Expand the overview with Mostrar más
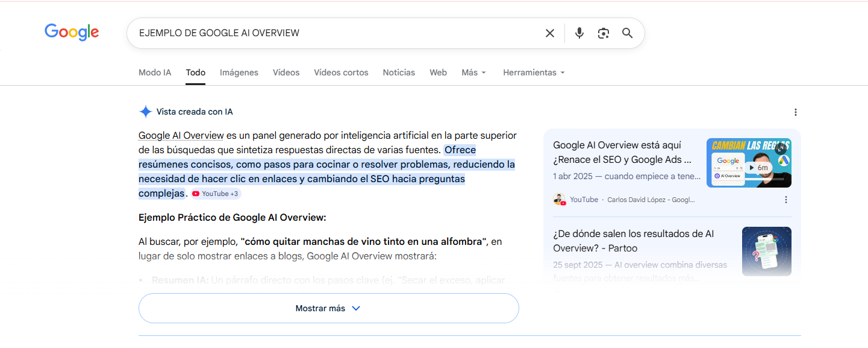 [x=329, y=308]
